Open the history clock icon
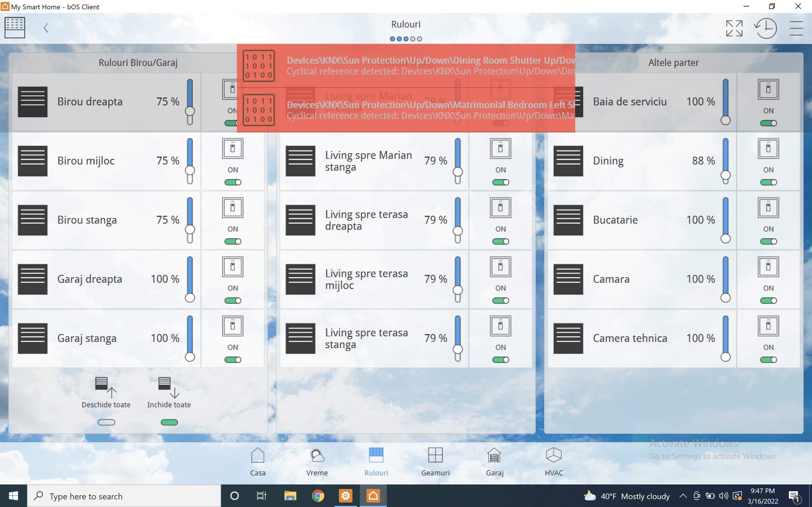Viewport: 812px width, 507px height. tap(765, 28)
